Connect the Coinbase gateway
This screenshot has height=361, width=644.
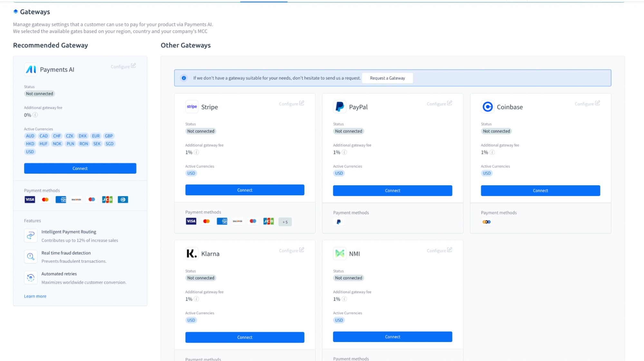[x=540, y=190]
